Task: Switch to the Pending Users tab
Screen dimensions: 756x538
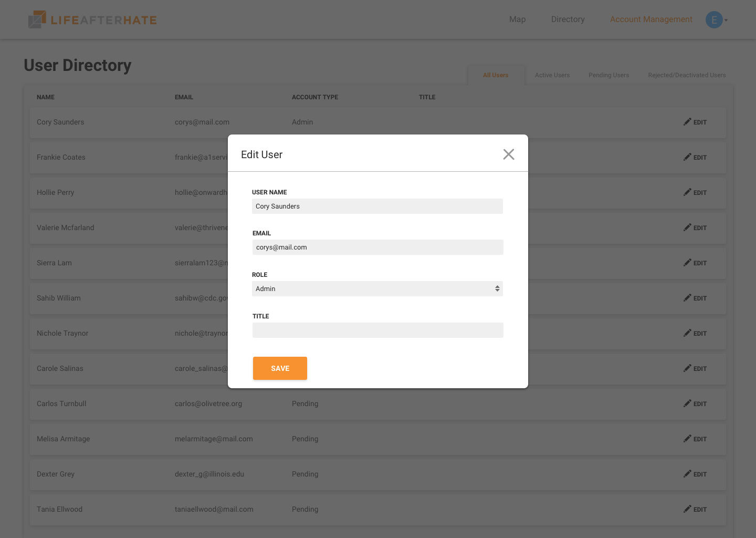Action: (608, 75)
